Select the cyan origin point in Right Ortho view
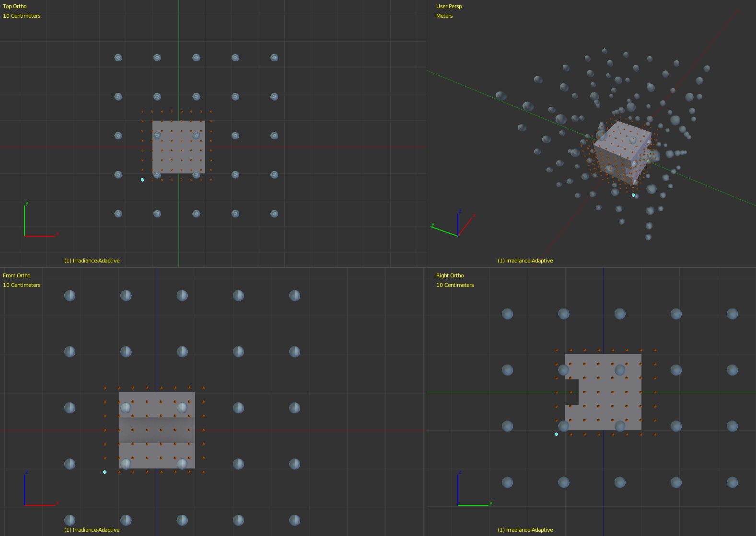The image size is (756, 536). (x=556, y=434)
